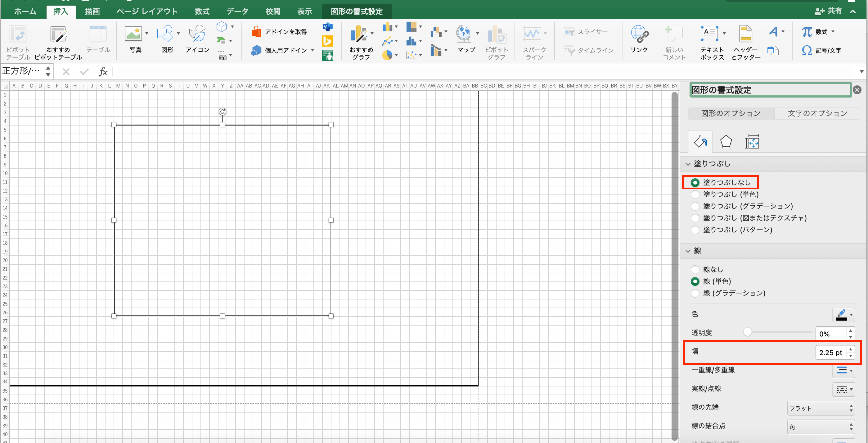The width and height of the screenshot is (868, 443).
Task: Insert a Timeline (タイムライン)
Action: (588, 50)
